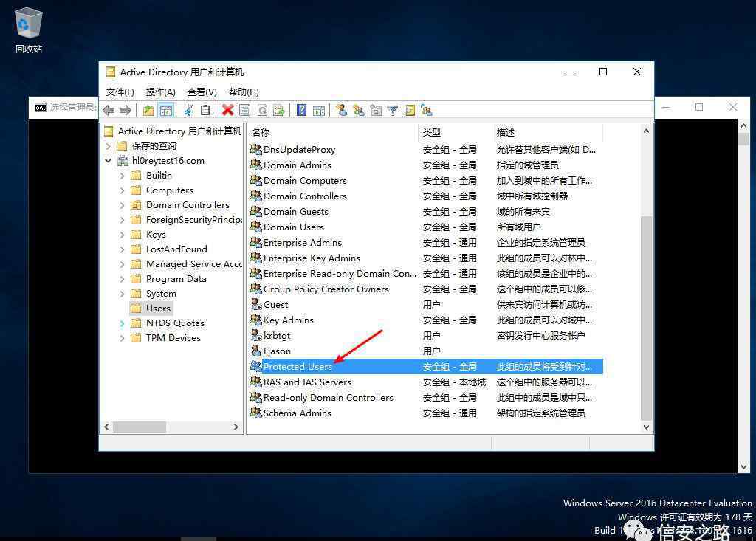Expand the System folder arrow
Image resolution: width=756 pixels, height=541 pixels.
123,294
